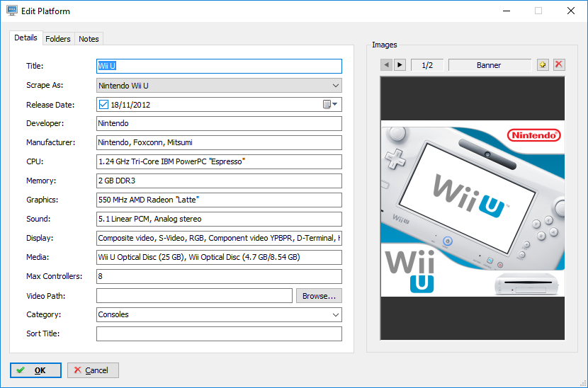This screenshot has width=588, height=388.
Task: Click the Title field containing Wii U
Action: 219,66
